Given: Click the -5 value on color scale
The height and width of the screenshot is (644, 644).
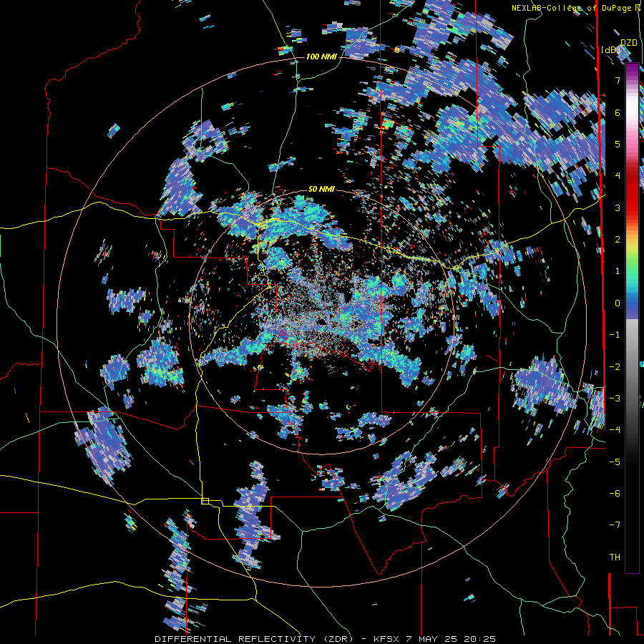Looking at the screenshot, I should [615, 462].
